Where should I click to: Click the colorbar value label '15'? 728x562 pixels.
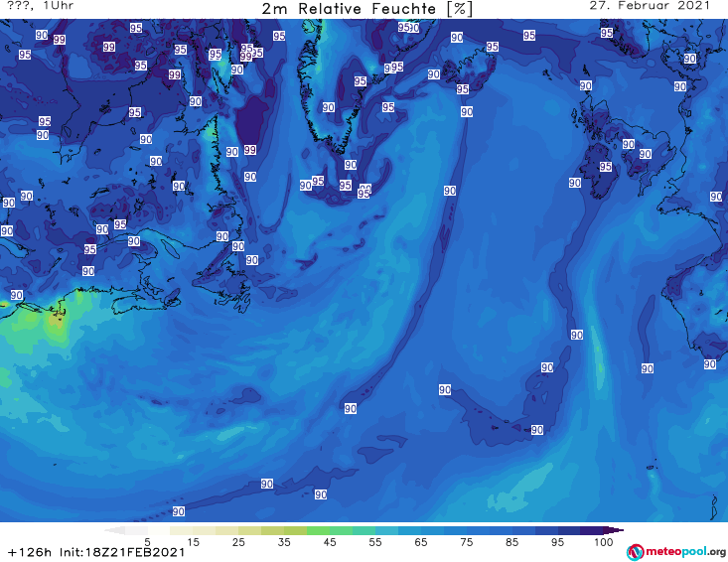pyautogui.click(x=193, y=542)
